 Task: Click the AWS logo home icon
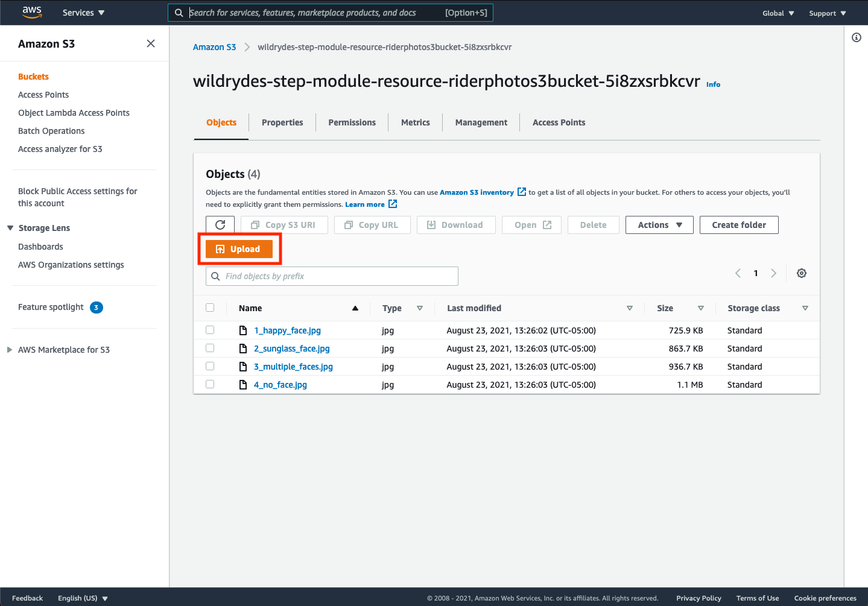pyautogui.click(x=32, y=13)
